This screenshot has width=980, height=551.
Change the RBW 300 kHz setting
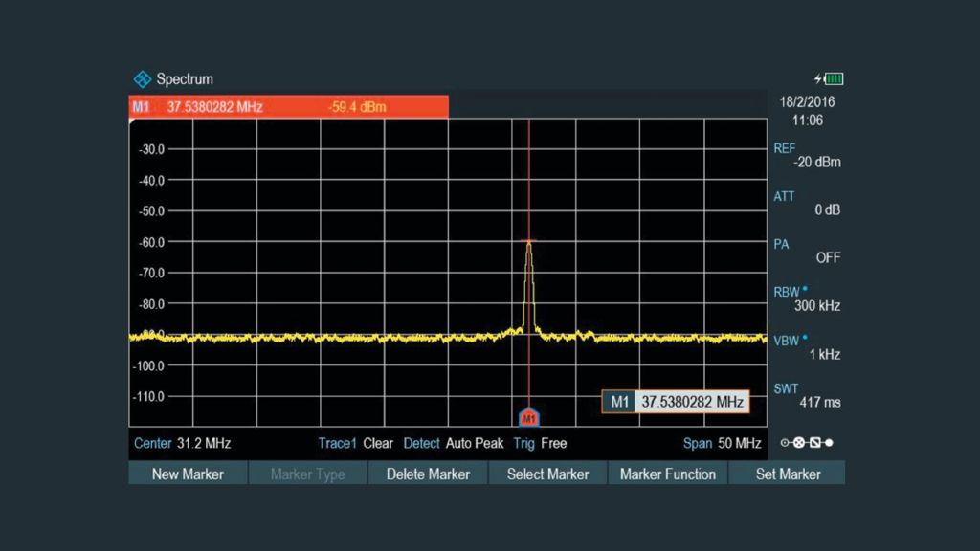(807, 298)
